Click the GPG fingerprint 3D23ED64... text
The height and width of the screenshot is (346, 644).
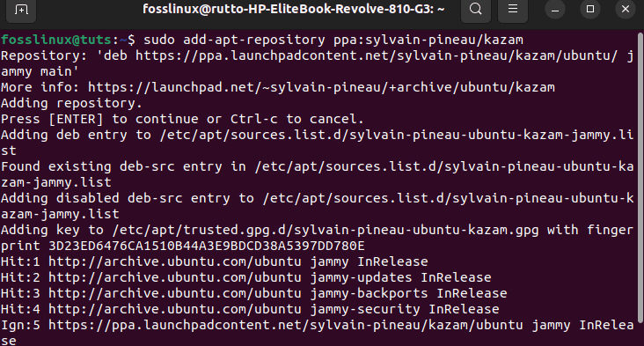(206, 246)
